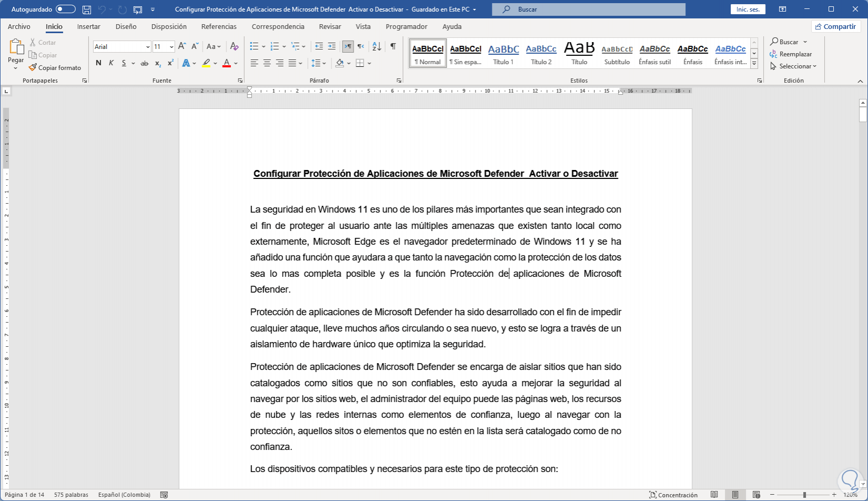Image resolution: width=868 pixels, height=501 pixels.
Task: Sort the selection with the A-Z icon
Action: pos(377,46)
